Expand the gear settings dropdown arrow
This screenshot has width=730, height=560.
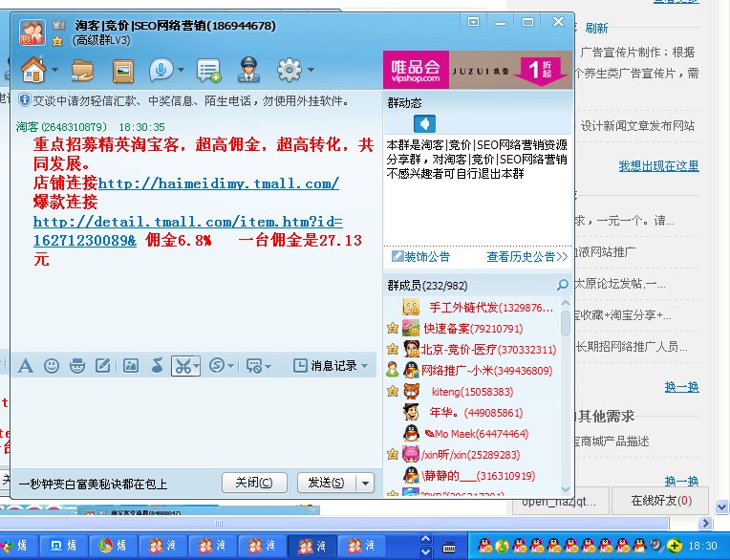(x=311, y=71)
